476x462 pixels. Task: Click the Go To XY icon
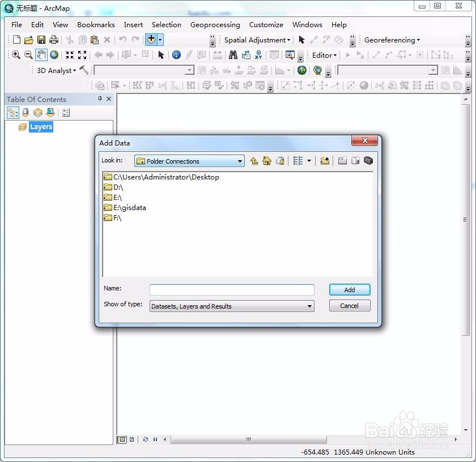tap(258, 55)
